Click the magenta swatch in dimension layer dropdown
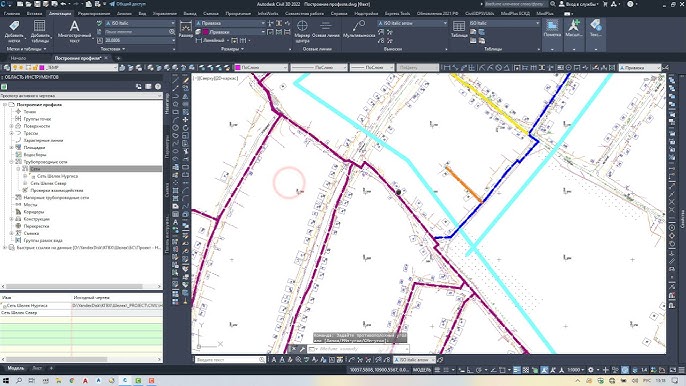The height and width of the screenshot is (386, 686). pyautogui.click(x=206, y=32)
